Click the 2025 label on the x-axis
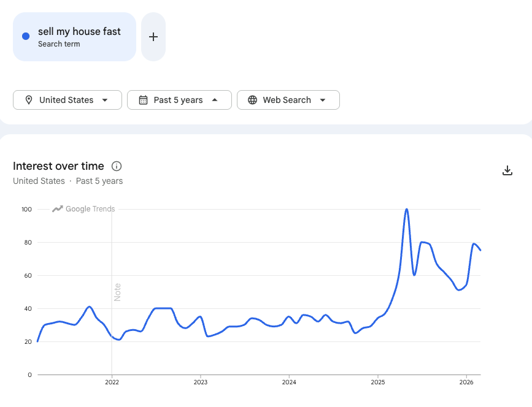 pyautogui.click(x=378, y=382)
